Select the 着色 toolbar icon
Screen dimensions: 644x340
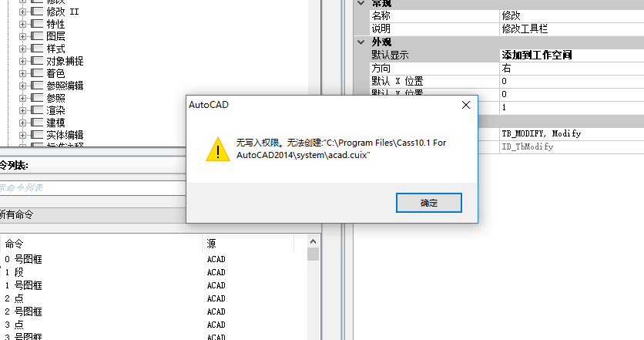click(x=37, y=73)
